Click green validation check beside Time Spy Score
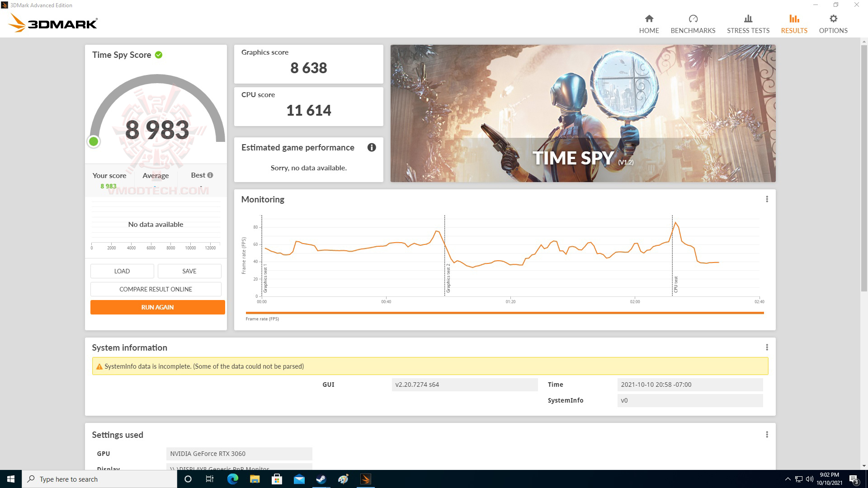 coord(159,55)
